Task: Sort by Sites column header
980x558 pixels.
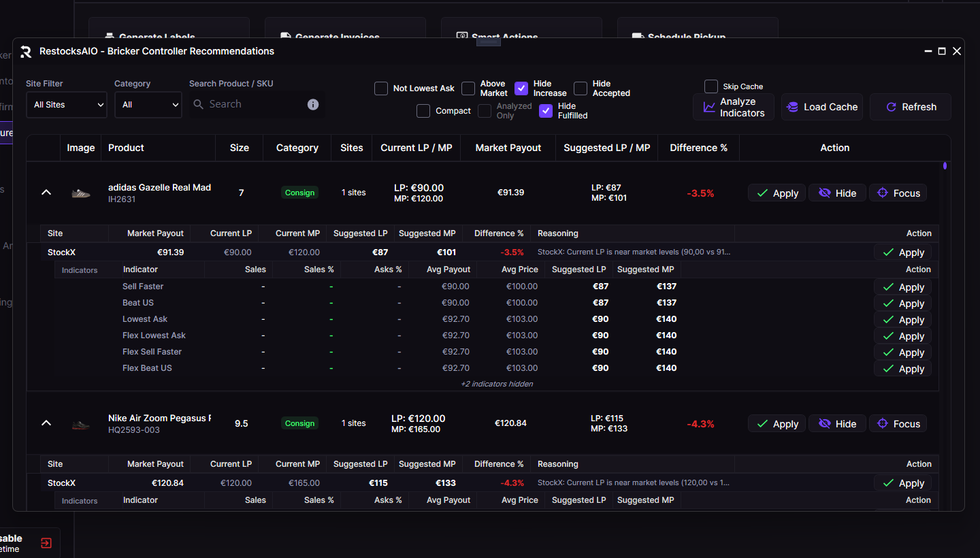Action: coord(352,148)
